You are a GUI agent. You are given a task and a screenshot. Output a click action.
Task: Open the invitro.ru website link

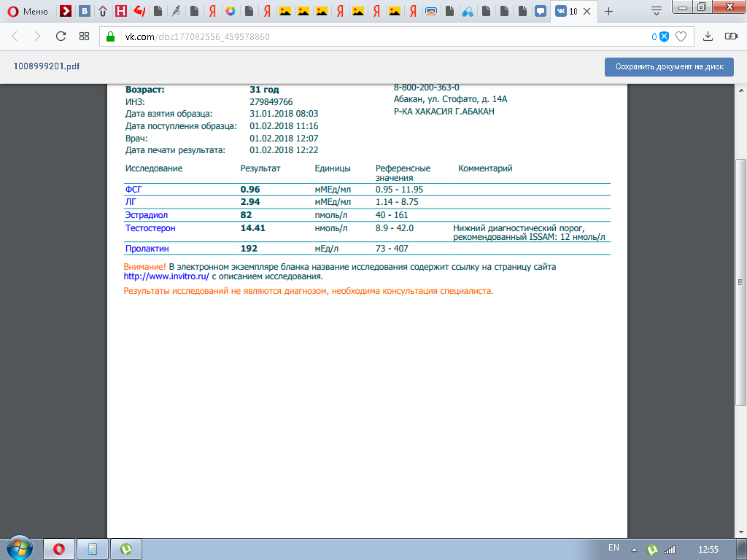pyautogui.click(x=166, y=276)
